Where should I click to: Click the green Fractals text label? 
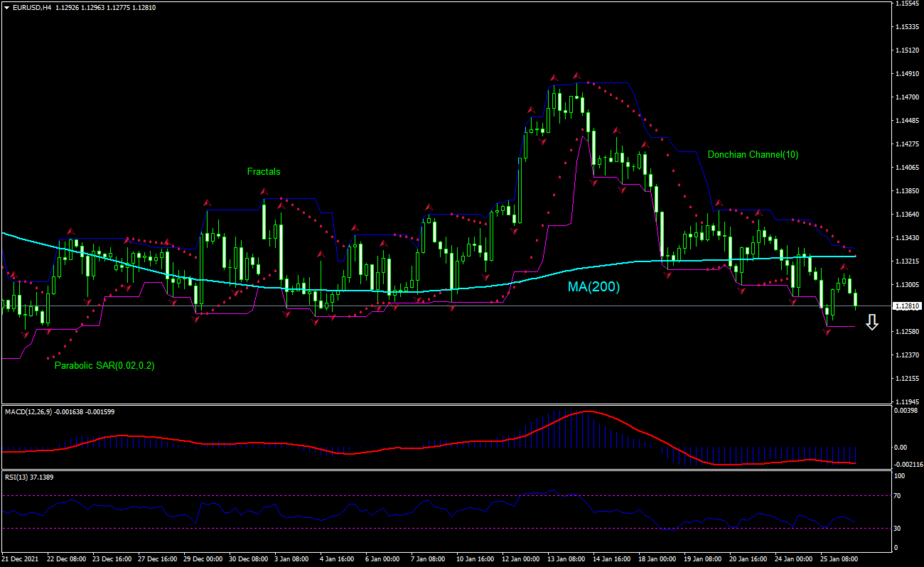coord(263,171)
